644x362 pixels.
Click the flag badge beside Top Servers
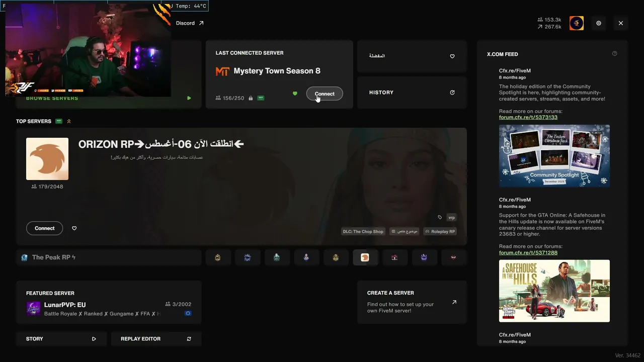pyautogui.click(x=59, y=121)
